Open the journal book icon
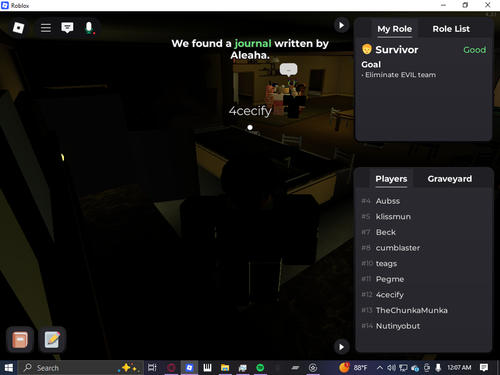The height and width of the screenshot is (375, 500). [x=20, y=340]
